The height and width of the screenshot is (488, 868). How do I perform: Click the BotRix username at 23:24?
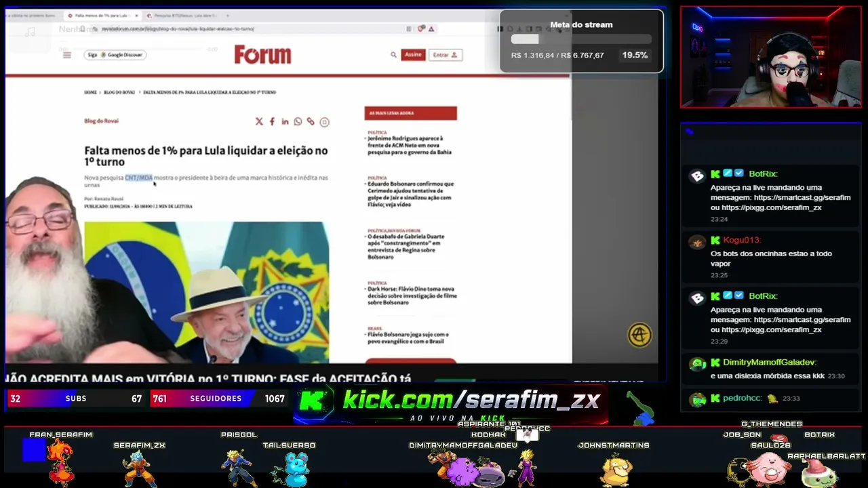763,174
